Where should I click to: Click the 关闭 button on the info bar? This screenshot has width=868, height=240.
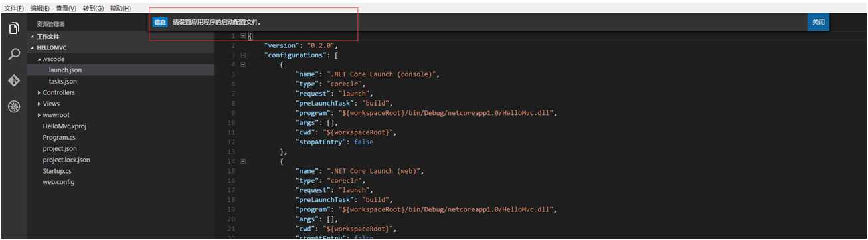pyautogui.click(x=818, y=22)
